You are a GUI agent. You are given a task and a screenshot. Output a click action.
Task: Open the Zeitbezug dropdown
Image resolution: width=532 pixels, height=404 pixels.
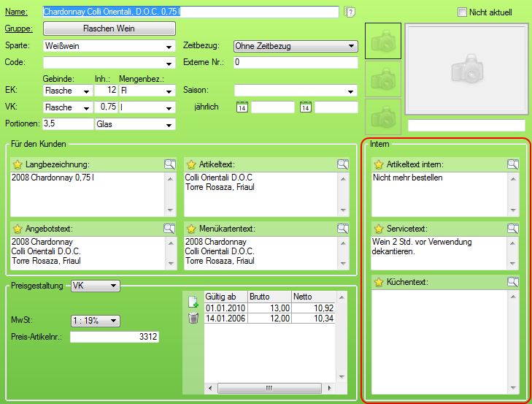(352, 47)
